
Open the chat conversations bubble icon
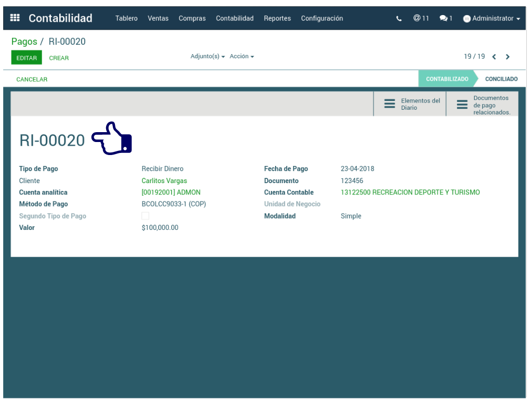(x=445, y=18)
